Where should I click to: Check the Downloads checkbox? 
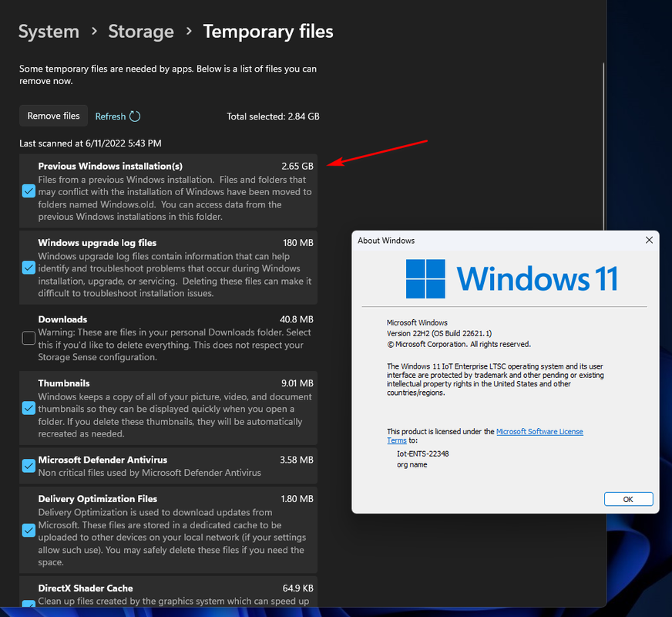(29, 338)
